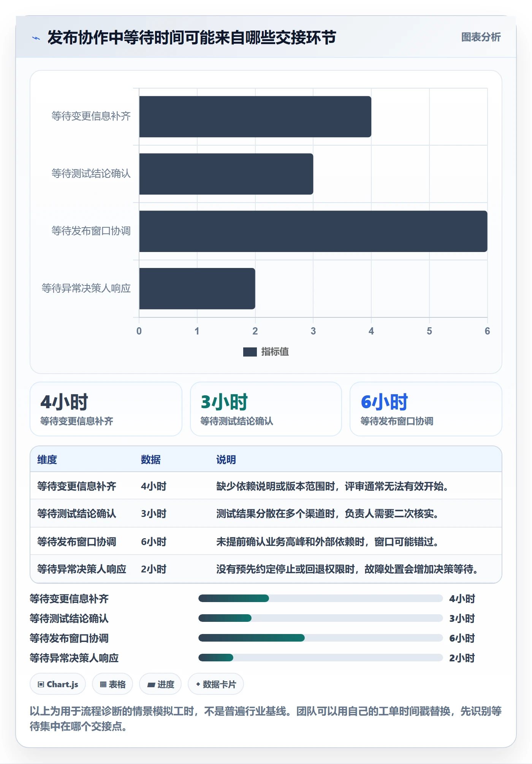Click the 等待发布窗口协调 progress bar
This screenshot has width=532, height=764.
pos(320,638)
